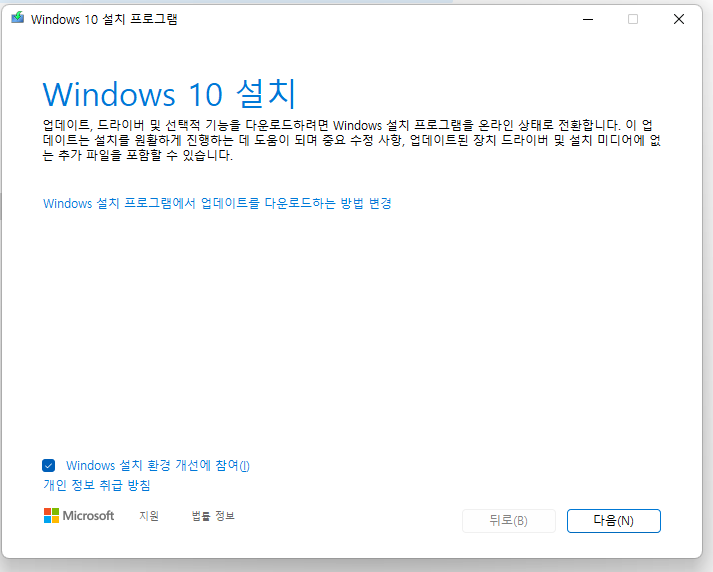Open the '법률 정보' legal link
This screenshot has height=572, width=713.
pos(213,516)
